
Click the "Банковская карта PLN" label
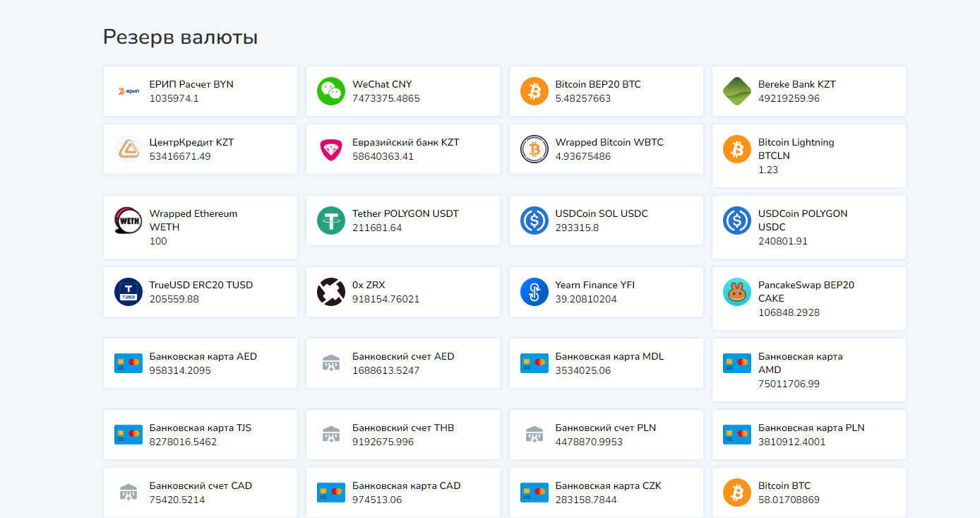(x=811, y=428)
